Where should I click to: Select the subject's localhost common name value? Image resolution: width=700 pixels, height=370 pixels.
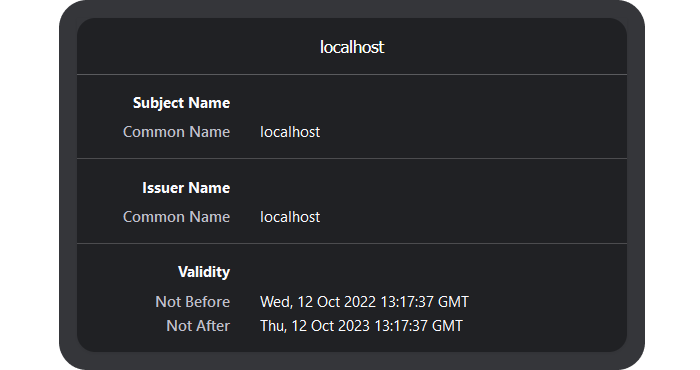(x=290, y=132)
